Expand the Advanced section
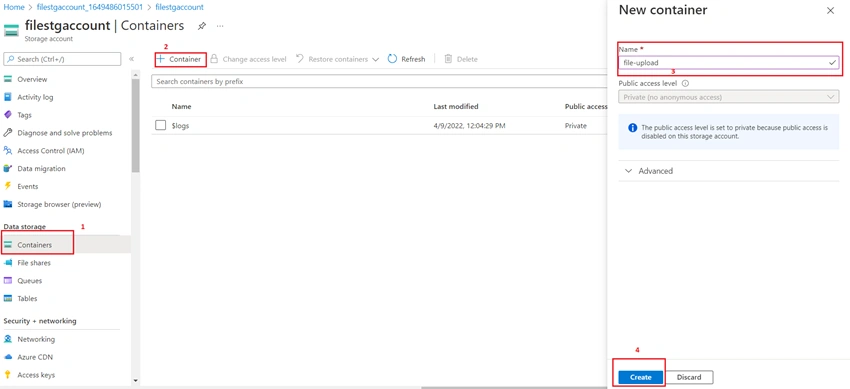The height and width of the screenshot is (389, 850). pyautogui.click(x=729, y=171)
